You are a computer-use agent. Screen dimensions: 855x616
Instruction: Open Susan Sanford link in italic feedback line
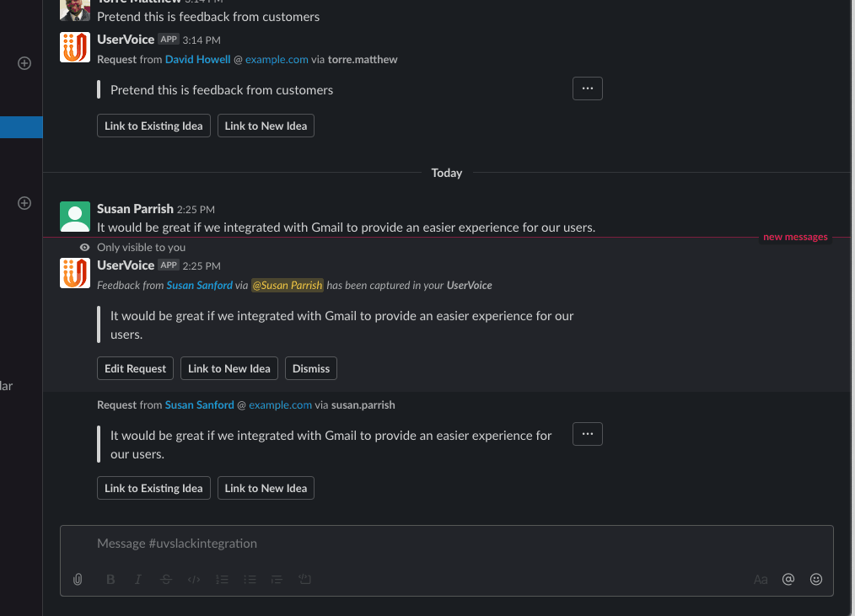tap(200, 285)
